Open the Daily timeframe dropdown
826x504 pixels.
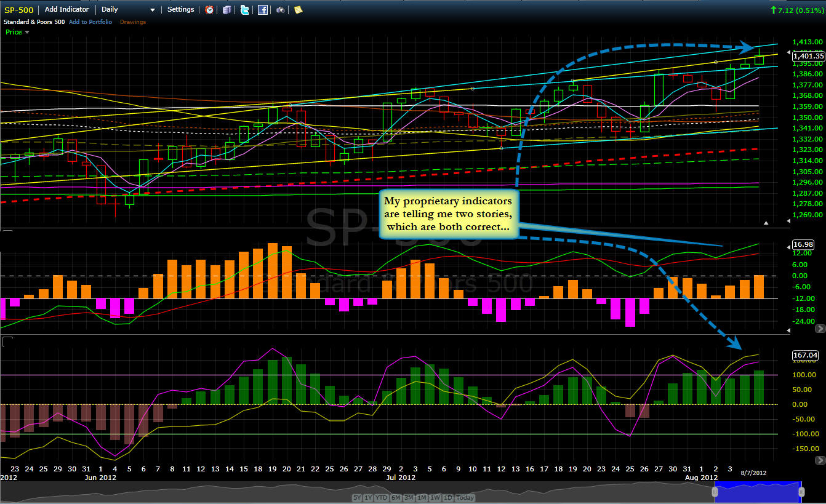(128, 10)
